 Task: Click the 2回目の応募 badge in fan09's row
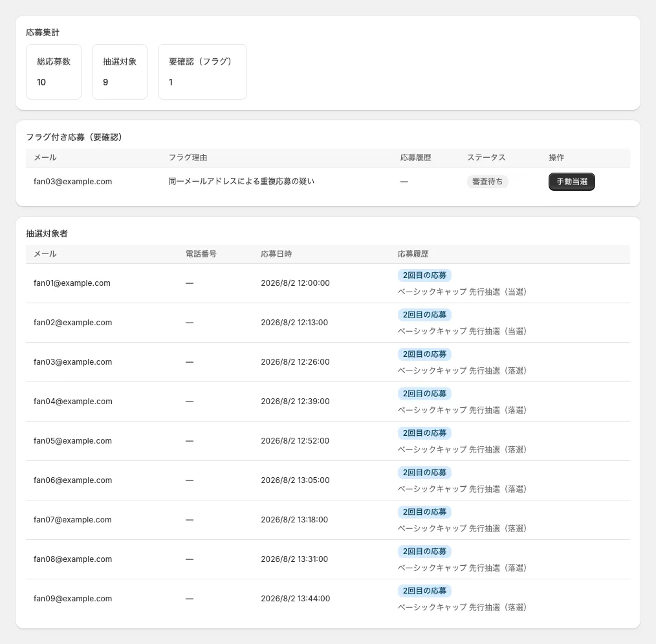[x=424, y=591]
